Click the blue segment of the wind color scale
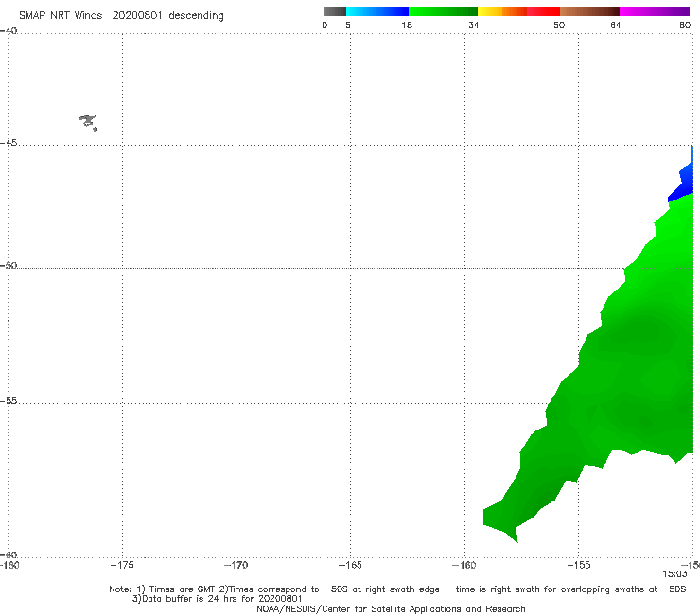This screenshot has height=615, width=700. [377, 11]
